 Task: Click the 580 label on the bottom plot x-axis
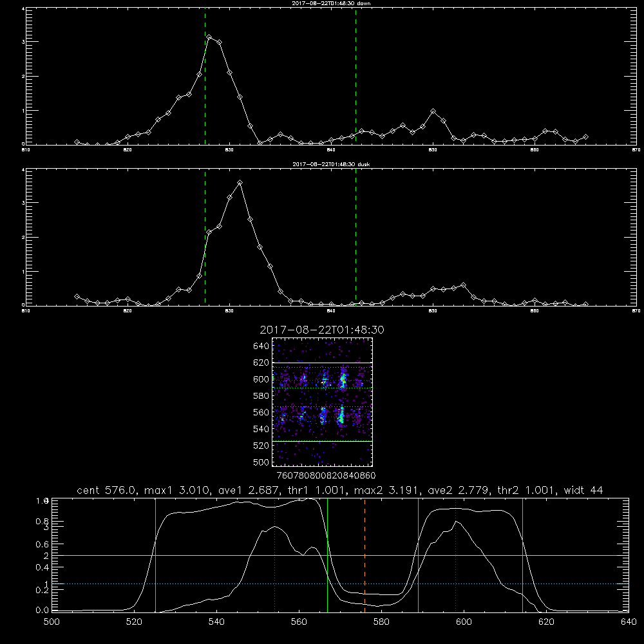click(381, 622)
